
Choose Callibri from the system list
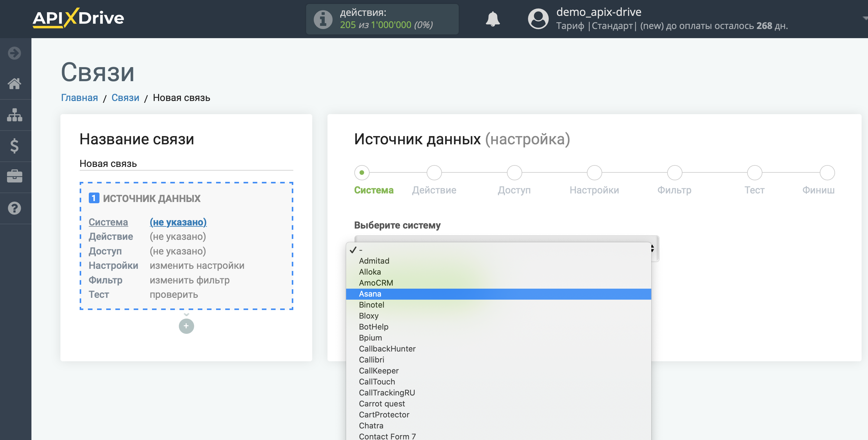click(498, 360)
